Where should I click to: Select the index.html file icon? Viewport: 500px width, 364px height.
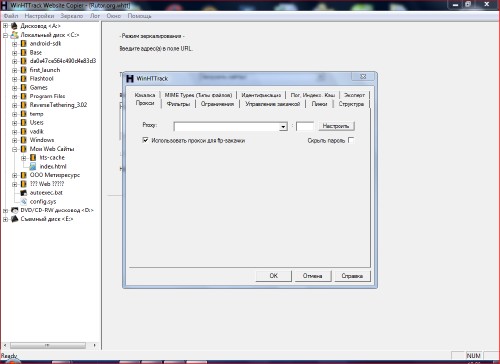33,166
